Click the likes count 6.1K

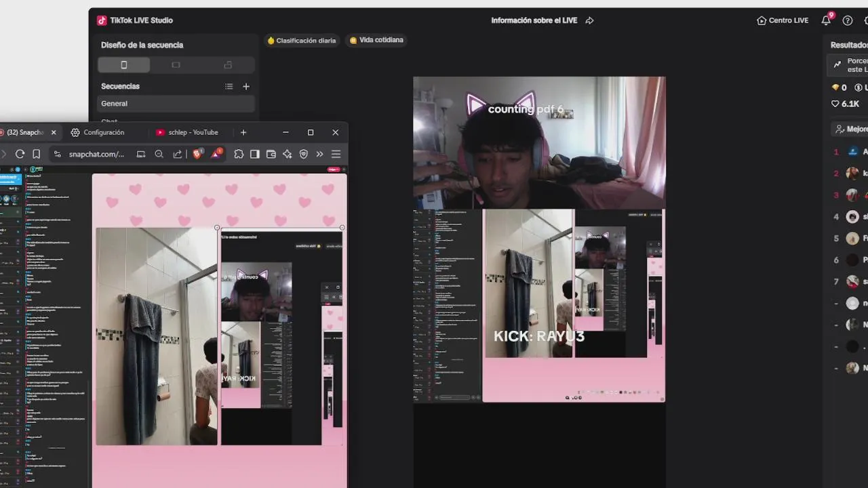[846, 104]
